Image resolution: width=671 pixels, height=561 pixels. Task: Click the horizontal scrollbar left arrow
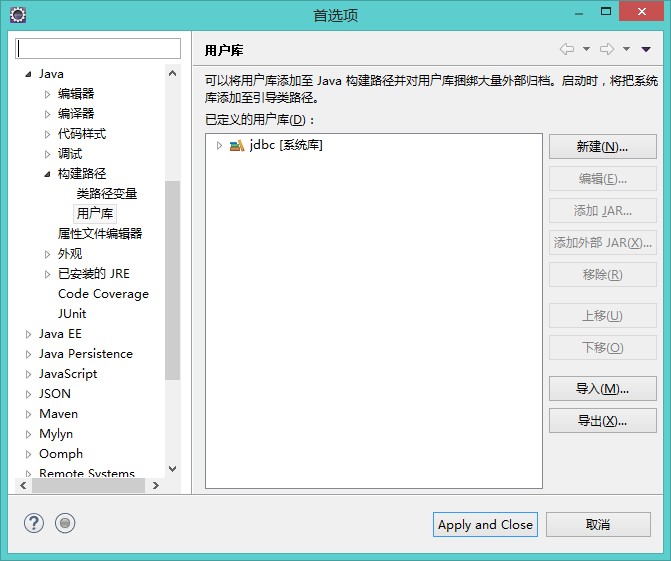[23, 485]
